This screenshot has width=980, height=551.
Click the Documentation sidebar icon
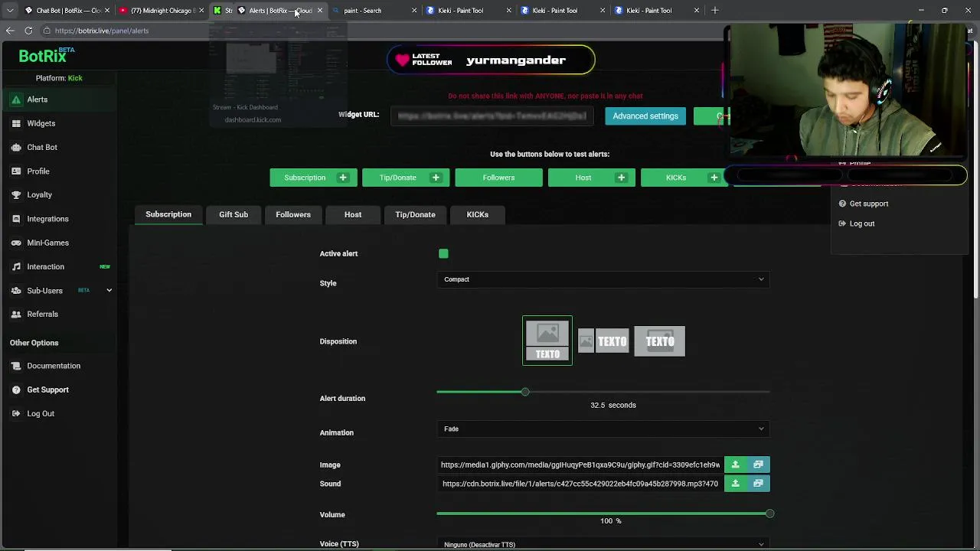click(16, 366)
